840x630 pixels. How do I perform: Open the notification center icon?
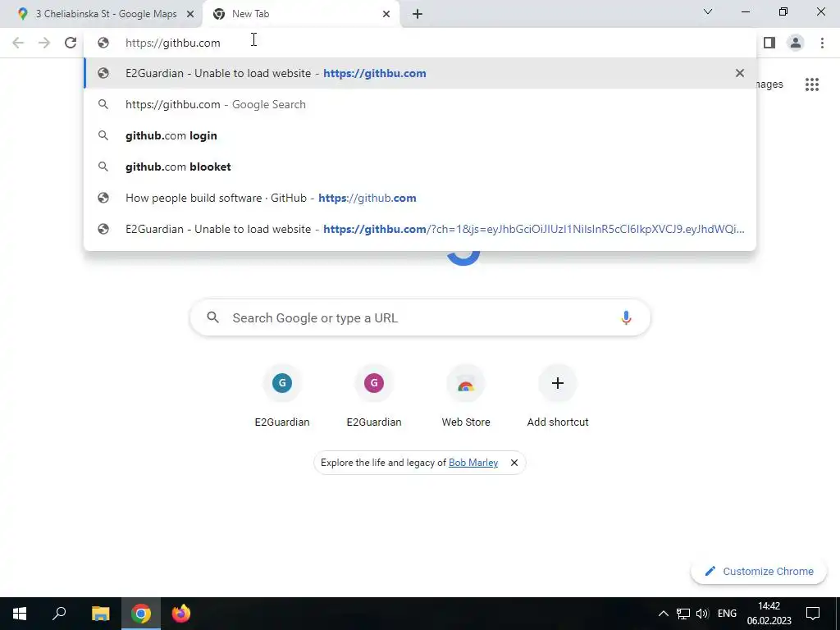[813, 614]
